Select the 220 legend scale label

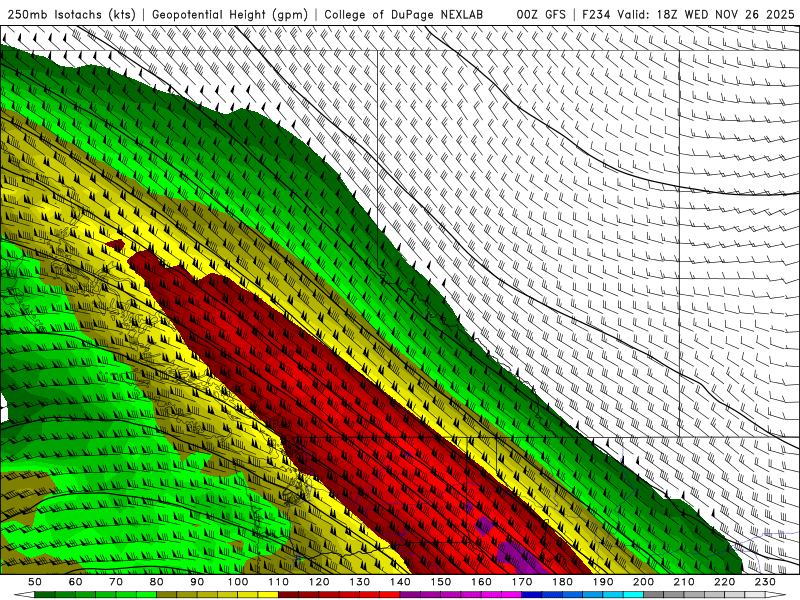pyautogui.click(x=724, y=582)
